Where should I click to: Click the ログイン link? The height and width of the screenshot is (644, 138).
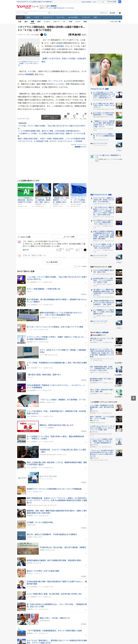pyautogui.click(x=42, y=8)
